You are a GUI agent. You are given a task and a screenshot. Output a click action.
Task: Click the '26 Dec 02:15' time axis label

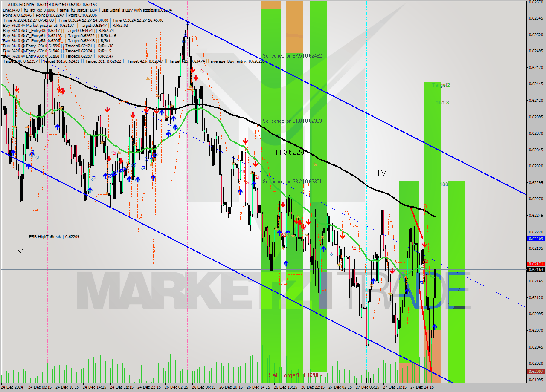(x=176, y=387)
